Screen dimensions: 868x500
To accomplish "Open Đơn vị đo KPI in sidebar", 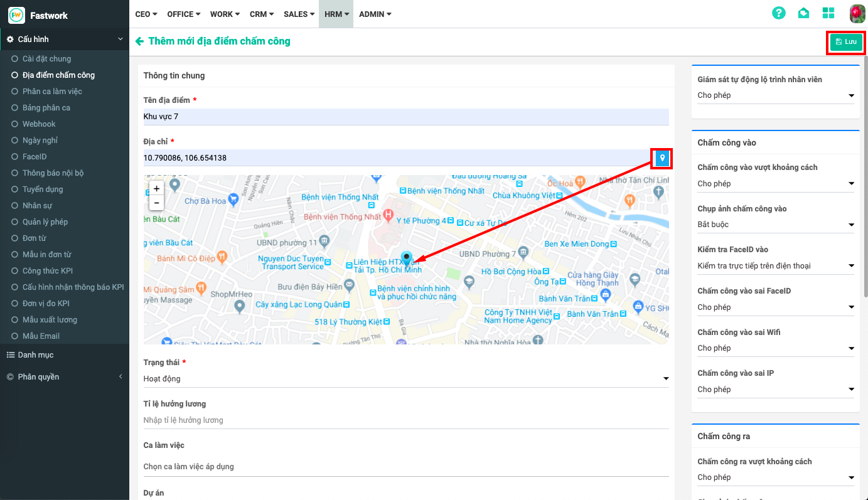I will pyautogui.click(x=46, y=304).
